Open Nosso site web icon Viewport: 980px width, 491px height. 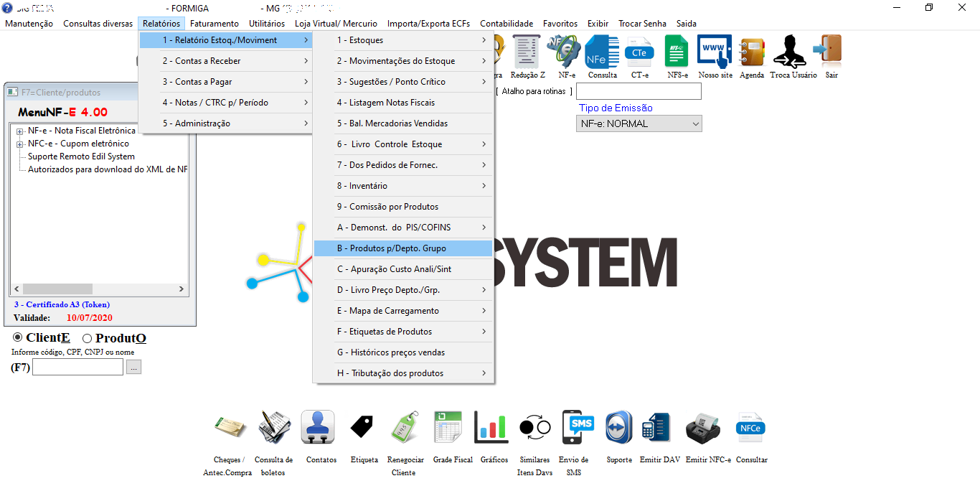(715, 53)
